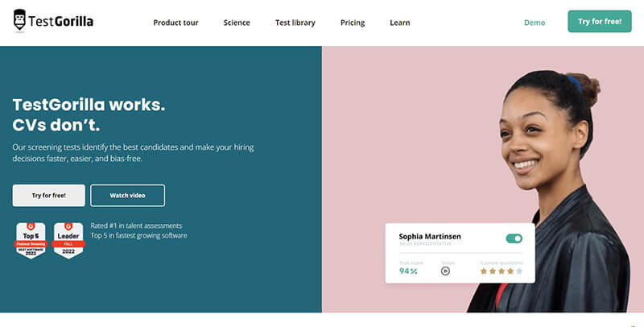The image size is (644, 327).
Task: Click the TestGorilla gorilla logo icon
Action: tap(19, 19)
